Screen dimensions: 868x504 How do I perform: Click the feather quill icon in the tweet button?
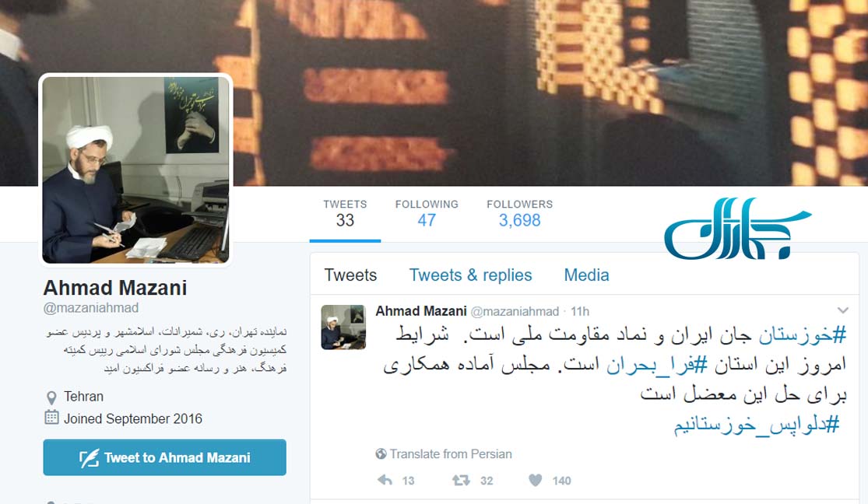(89, 457)
